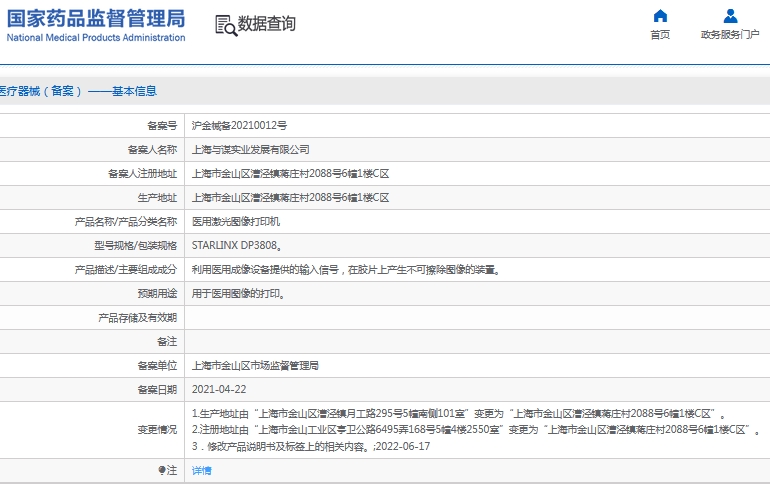This screenshot has height=486, width=770.
Task: Click the 备案人注册地址 address value
Action: tap(290, 174)
